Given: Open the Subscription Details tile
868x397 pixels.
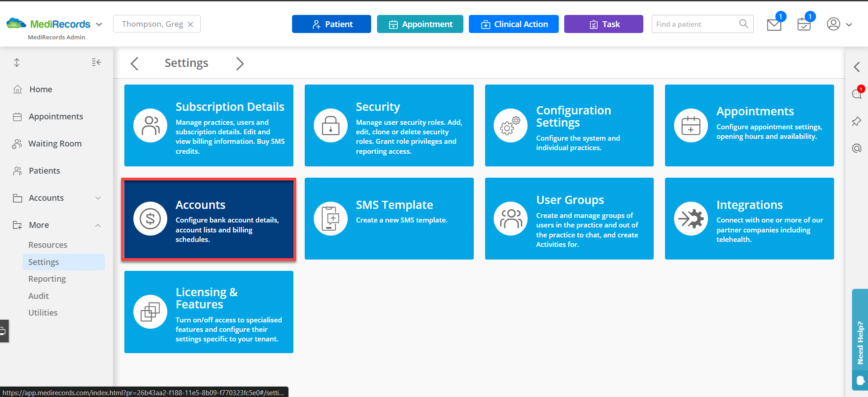Looking at the screenshot, I should coord(209,125).
